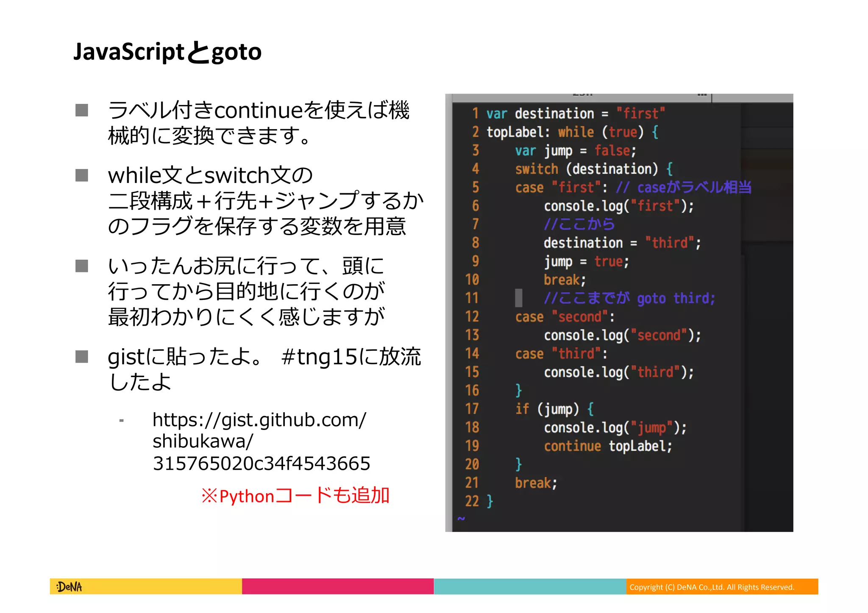Image resolution: width=868 pixels, height=613 pixels.
Task: Click the DeNA copyright notice text
Action: coord(712,587)
